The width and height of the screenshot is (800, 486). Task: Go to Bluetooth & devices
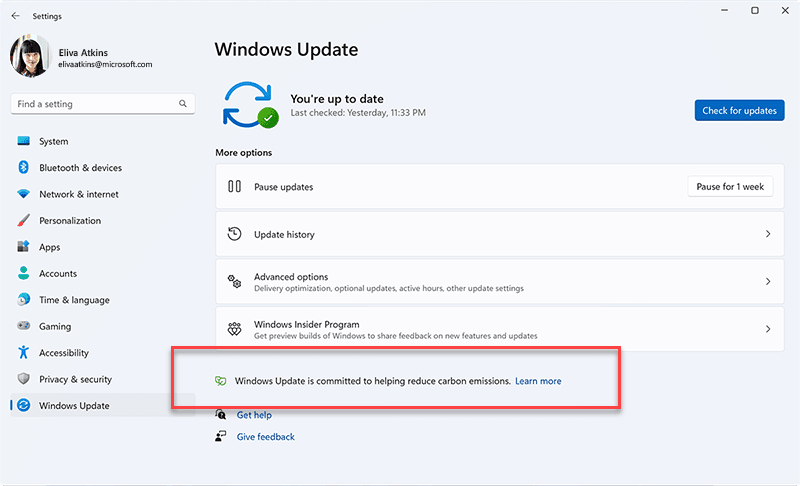click(x=103, y=168)
